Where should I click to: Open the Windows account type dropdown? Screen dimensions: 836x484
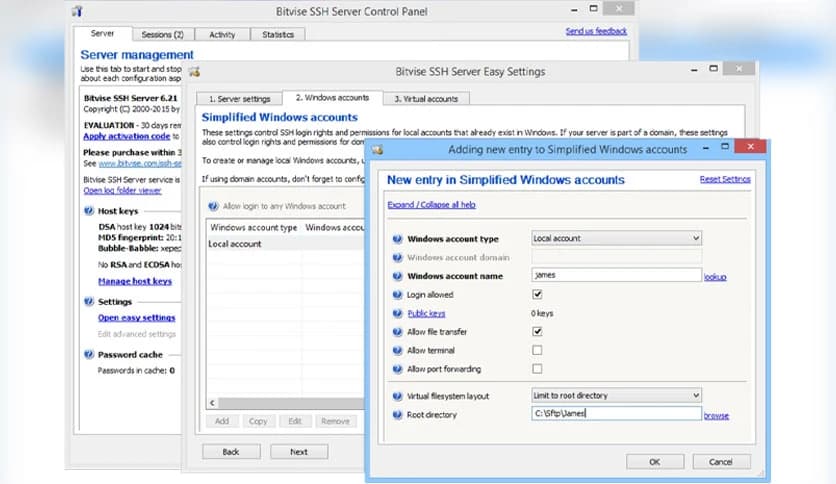click(x=616, y=238)
